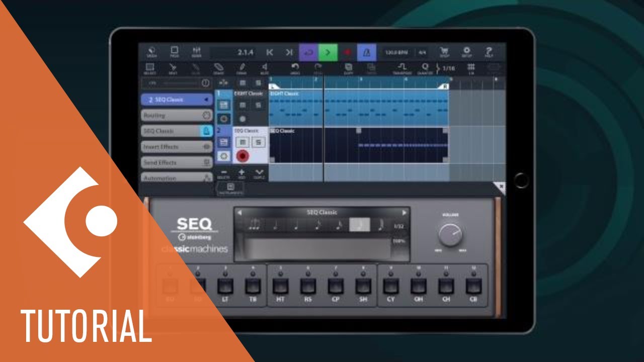This screenshot has width=644, height=362.
Task: Toggle the snap Grid icon
Action: (x=471, y=68)
